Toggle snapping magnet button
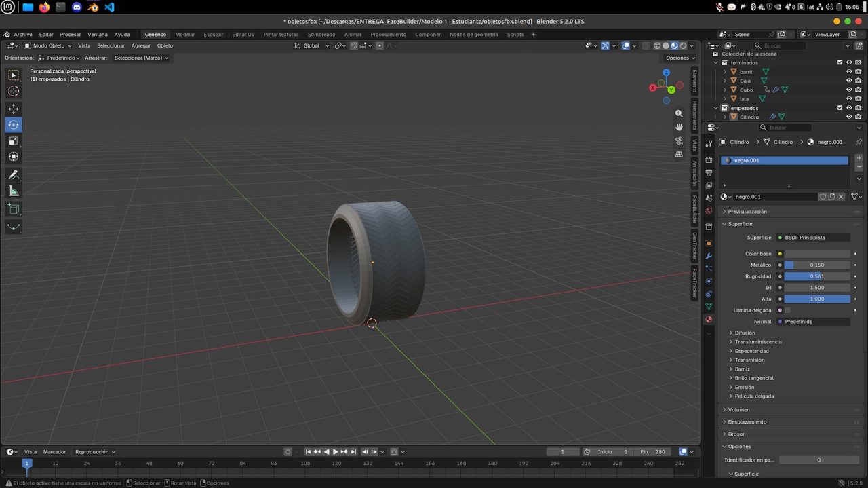The height and width of the screenshot is (488, 868). (354, 45)
